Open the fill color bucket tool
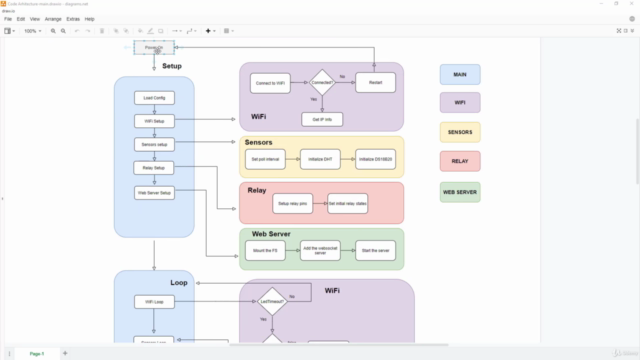 click(x=140, y=31)
